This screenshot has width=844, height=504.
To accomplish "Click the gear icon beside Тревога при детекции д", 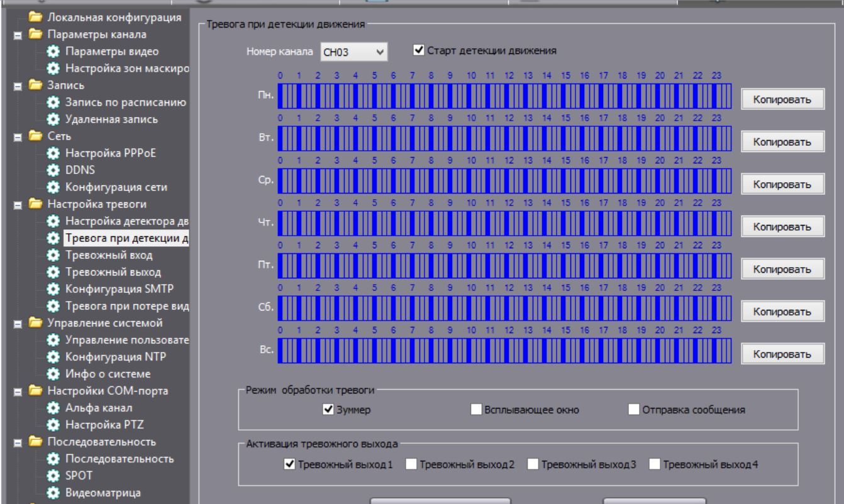I will [x=55, y=238].
